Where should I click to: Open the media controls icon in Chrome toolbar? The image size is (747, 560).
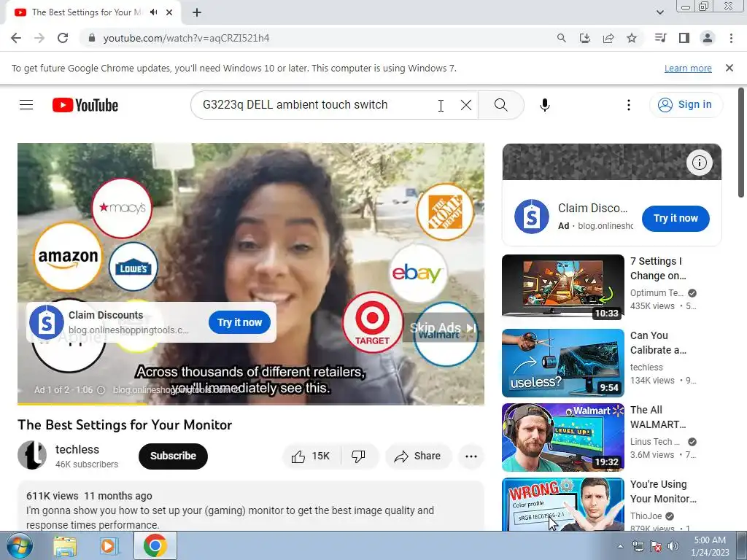point(660,38)
